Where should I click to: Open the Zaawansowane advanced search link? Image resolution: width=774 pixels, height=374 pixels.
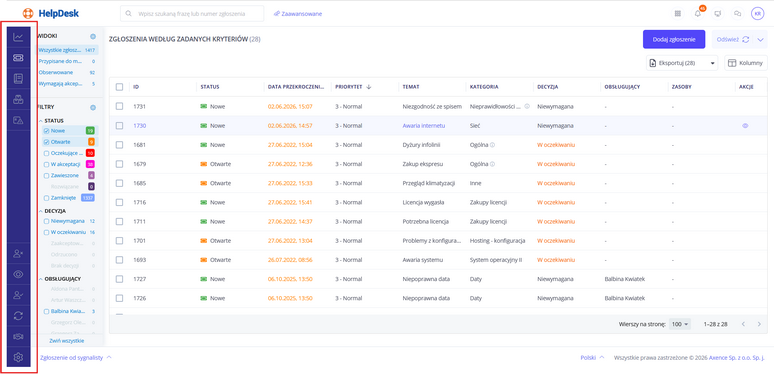[x=298, y=14]
